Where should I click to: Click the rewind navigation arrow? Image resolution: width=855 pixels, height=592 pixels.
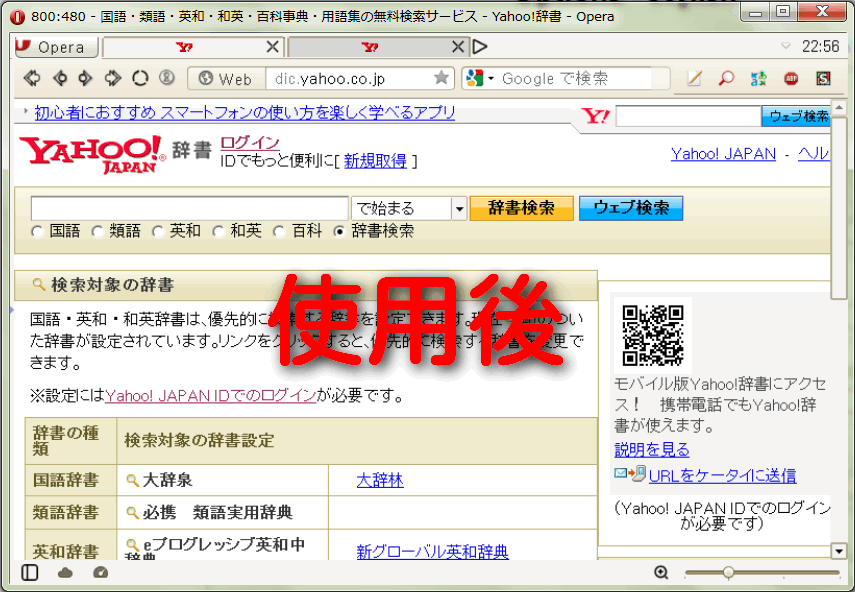(32, 78)
